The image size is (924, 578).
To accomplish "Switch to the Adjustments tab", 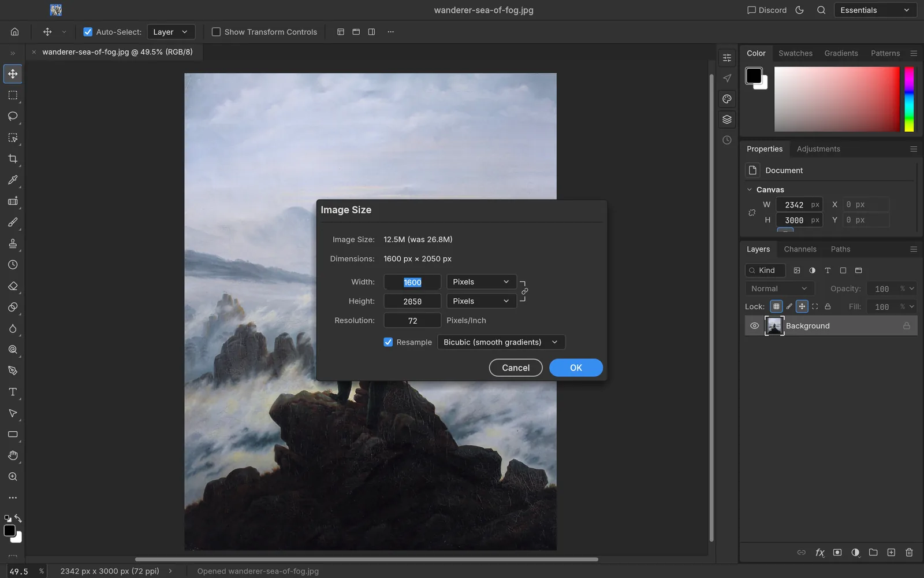I will 818,149.
